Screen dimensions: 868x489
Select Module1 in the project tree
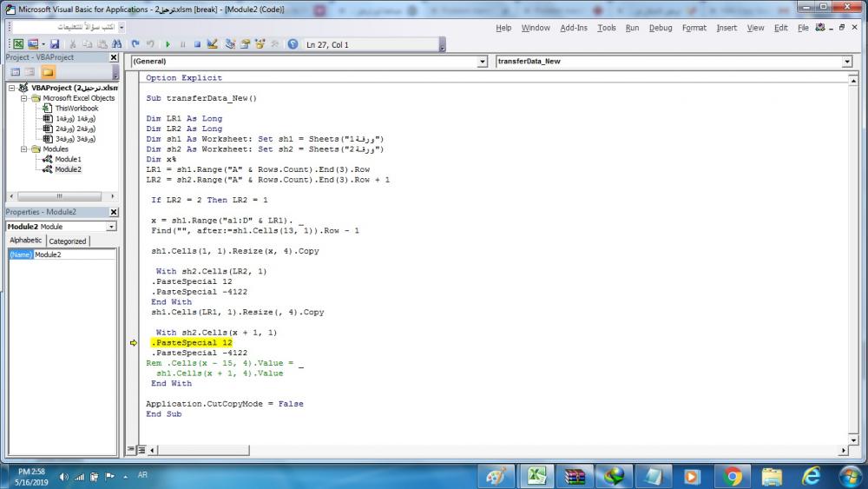click(x=68, y=159)
